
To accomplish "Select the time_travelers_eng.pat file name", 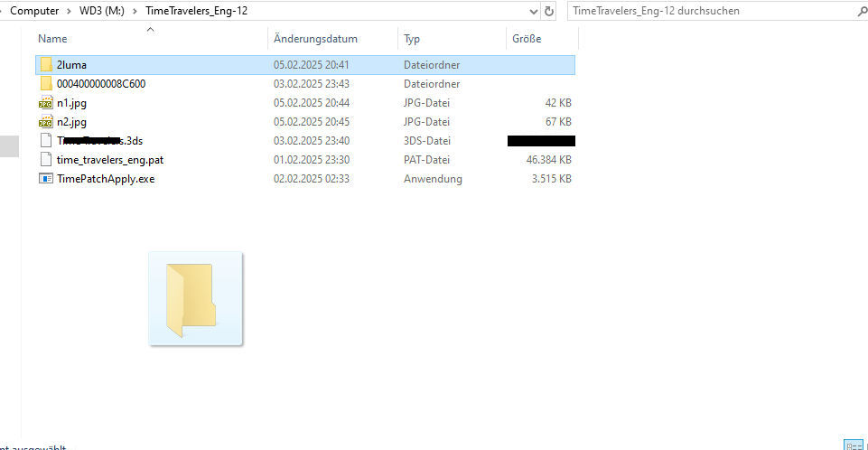I will pos(110,160).
